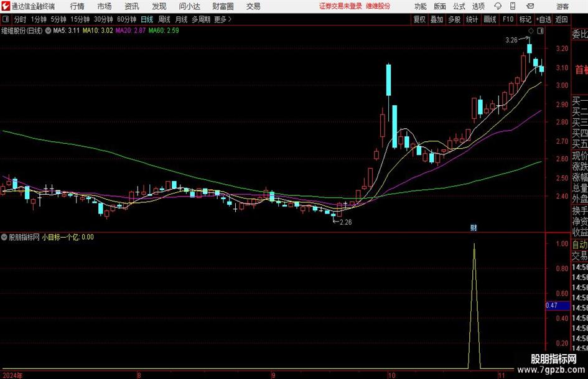The image size is (588, 379).
Task: Toggle the left sidebar panel icon
Action: (6, 19)
